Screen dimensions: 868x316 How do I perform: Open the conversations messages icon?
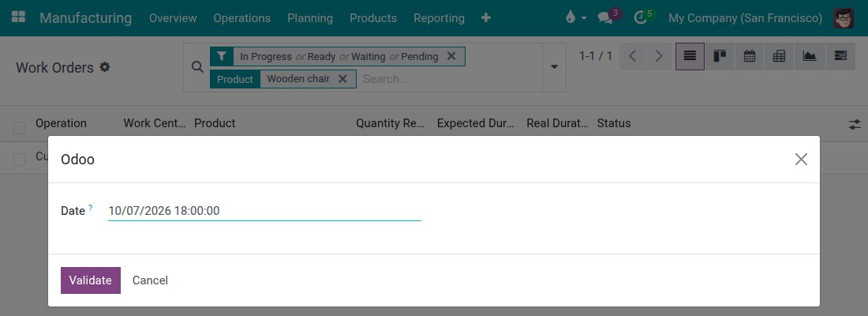tap(605, 17)
